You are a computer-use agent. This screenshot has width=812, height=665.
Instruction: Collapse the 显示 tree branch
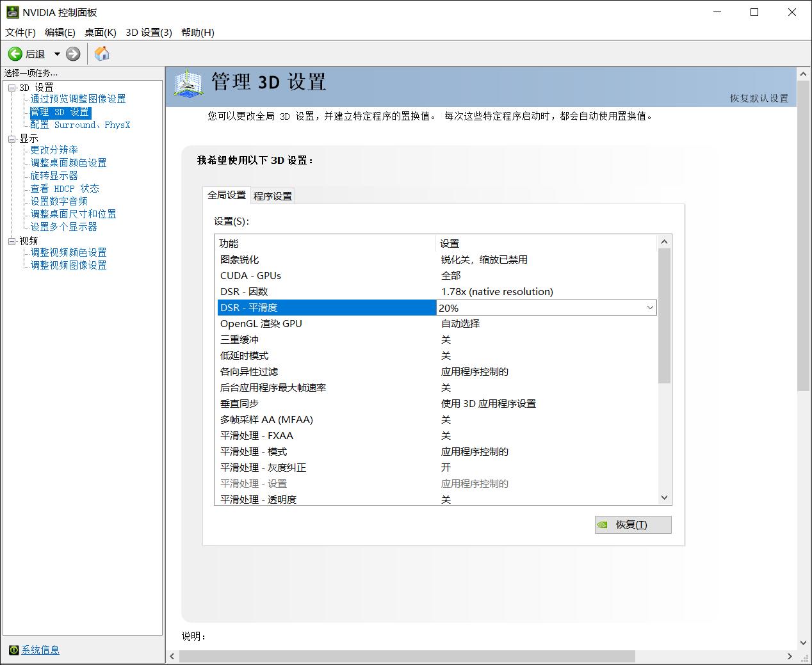click(12, 138)
